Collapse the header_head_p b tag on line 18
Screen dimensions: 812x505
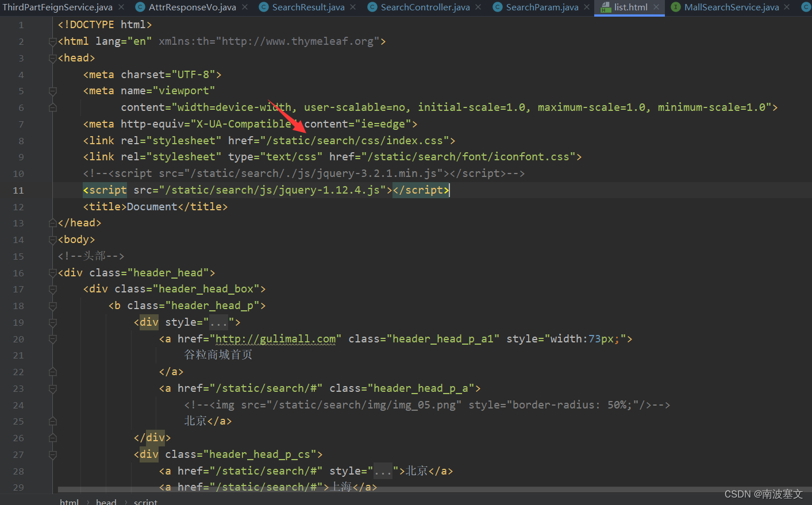[53, 306]
